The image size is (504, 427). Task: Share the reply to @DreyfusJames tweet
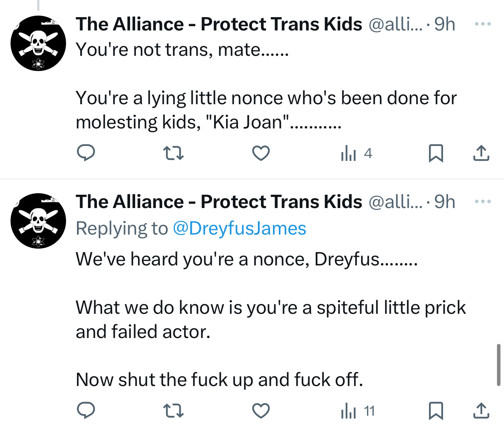(481, 411)
